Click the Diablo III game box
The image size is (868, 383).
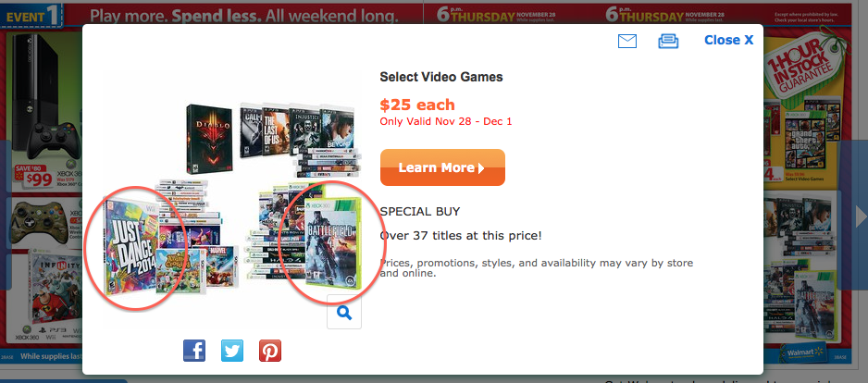209,139
